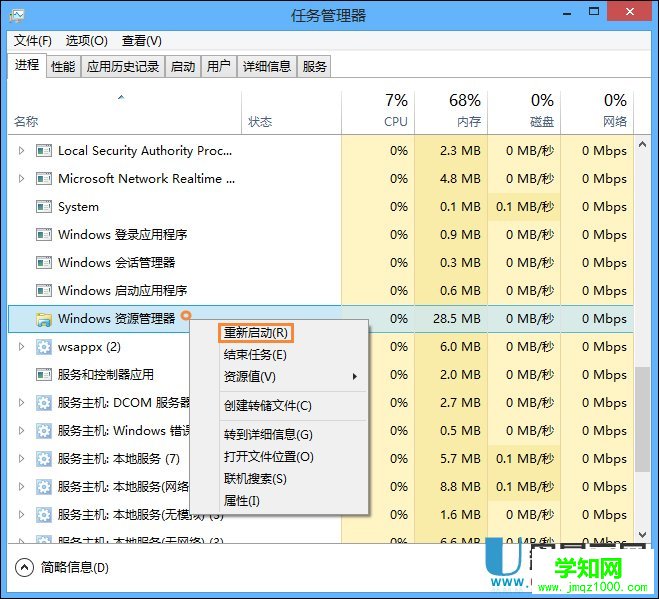Screen dimensions: 659x599
Task: Switch to the 服务 tab
Action: (314, 66)
